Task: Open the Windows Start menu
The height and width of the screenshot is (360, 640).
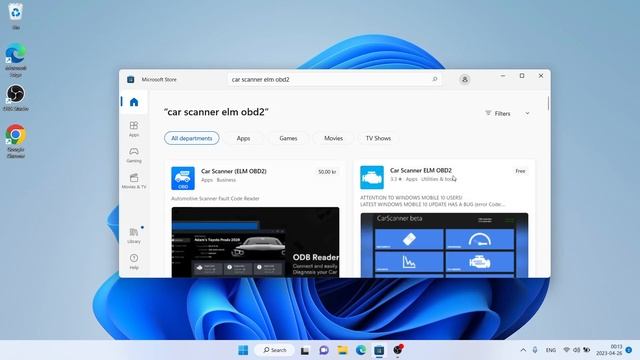Action: click(x=243, y=350)
